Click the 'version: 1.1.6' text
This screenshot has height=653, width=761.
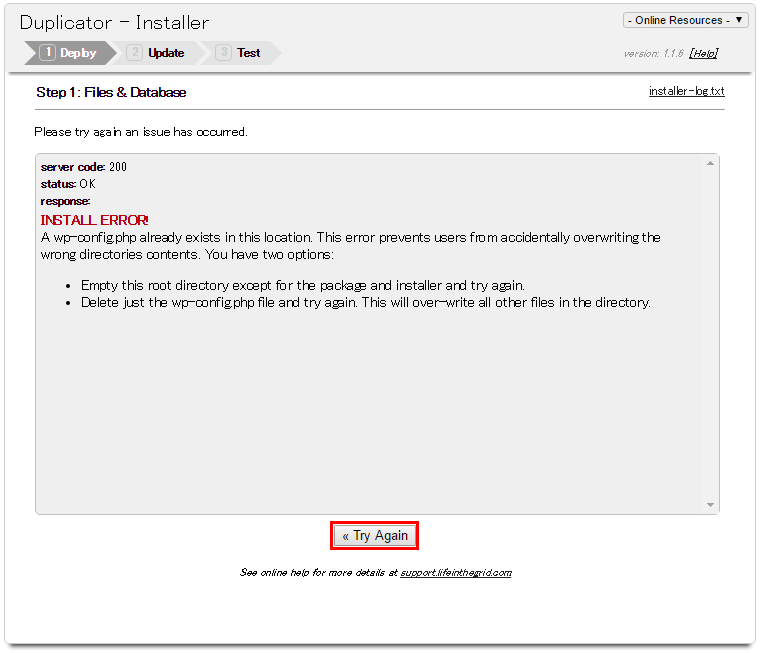(653, 53)
